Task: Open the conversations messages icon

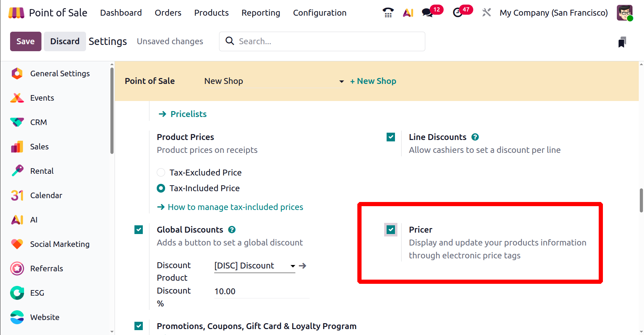Action: (x=427, y=13)
